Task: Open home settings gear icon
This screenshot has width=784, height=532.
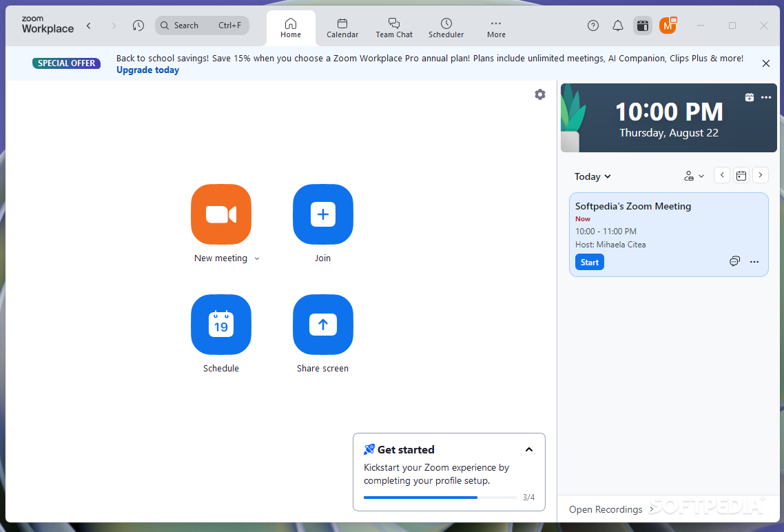Action: (x=540, y=94)
